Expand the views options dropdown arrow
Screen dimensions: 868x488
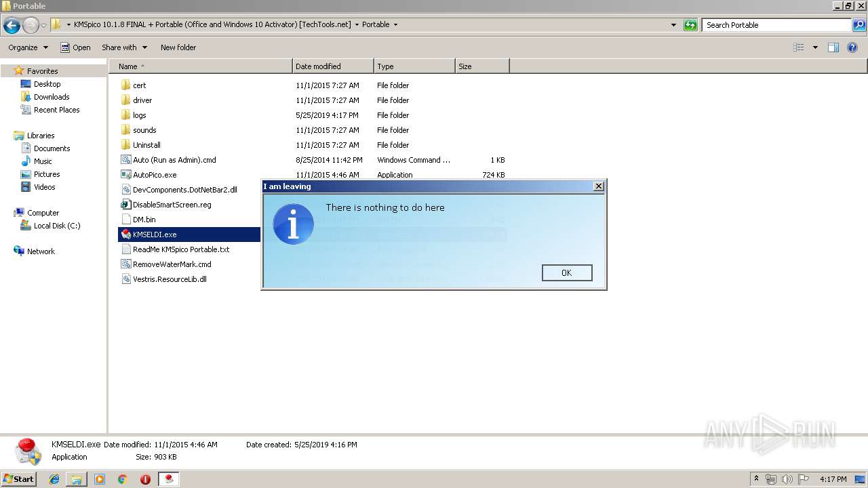click(x=815, y=47)
